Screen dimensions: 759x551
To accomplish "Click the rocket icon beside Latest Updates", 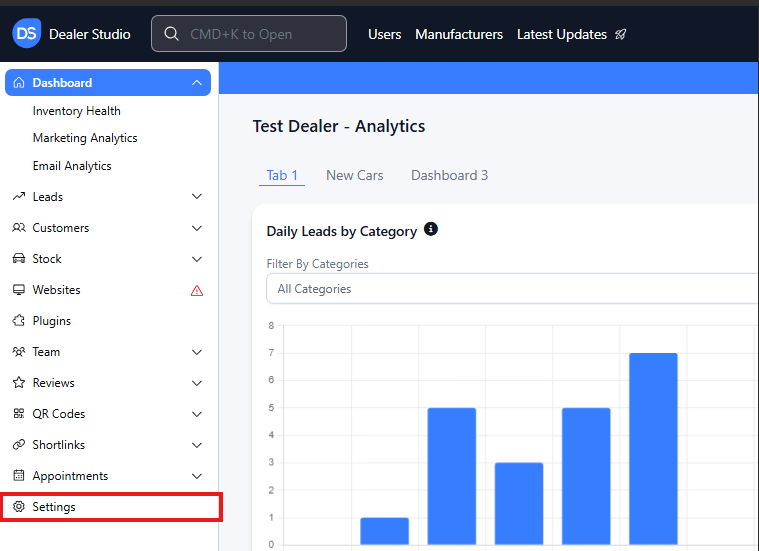I will (620, 34).
